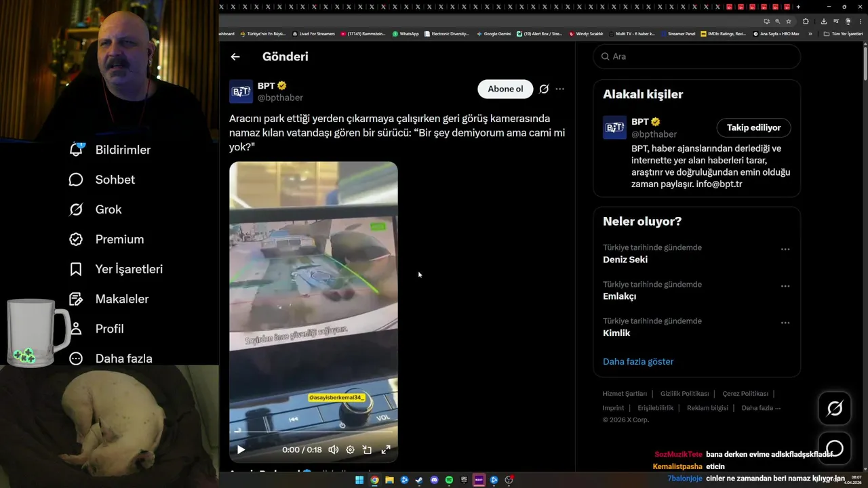Viewport: 868px width, 488px height.
Task: Open Erişilebilirlik footer link
Action: click(656, 408)
